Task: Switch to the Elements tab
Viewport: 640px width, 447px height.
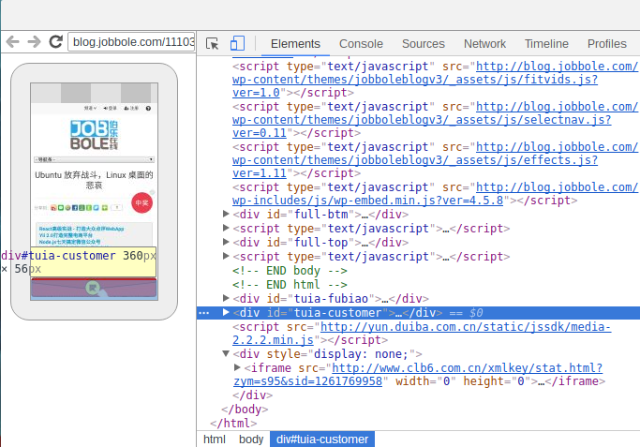Action: [x=296, y=44]
